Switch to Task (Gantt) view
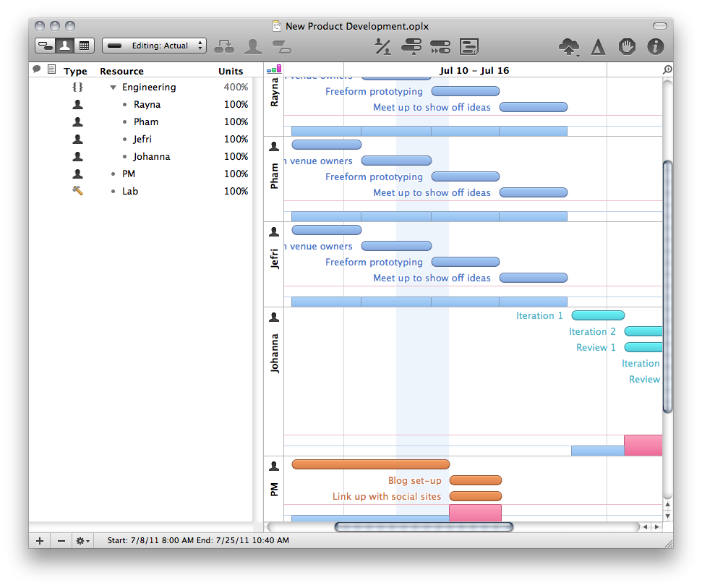Screen dimensions: 702x588 pos(45,46)
